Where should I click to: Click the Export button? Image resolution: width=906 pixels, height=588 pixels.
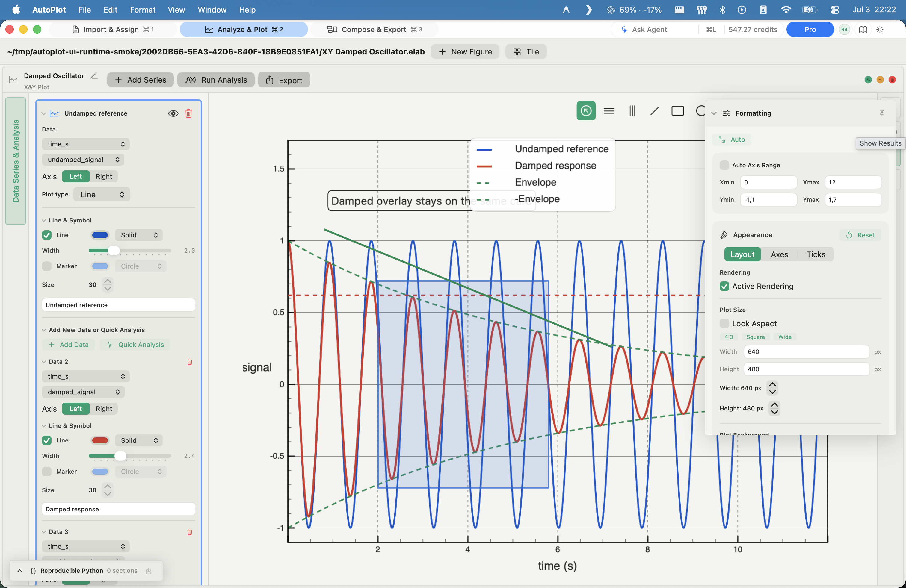click(x=284, y=80)
